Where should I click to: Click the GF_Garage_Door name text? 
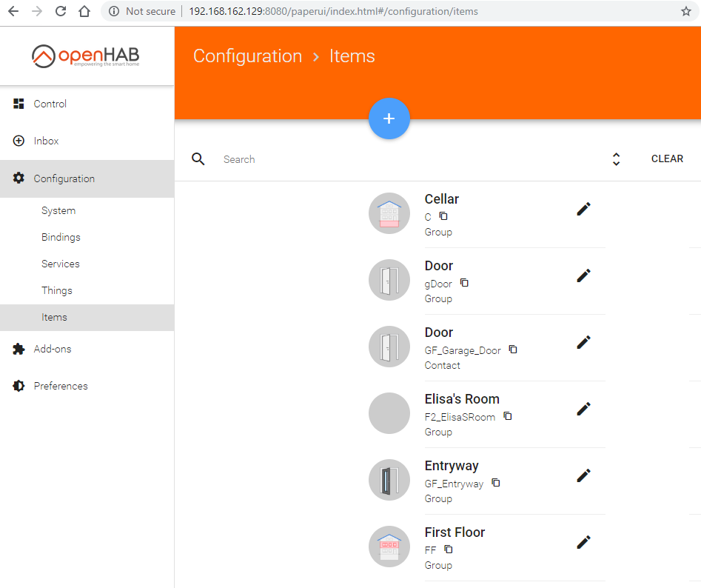point(463,350)
